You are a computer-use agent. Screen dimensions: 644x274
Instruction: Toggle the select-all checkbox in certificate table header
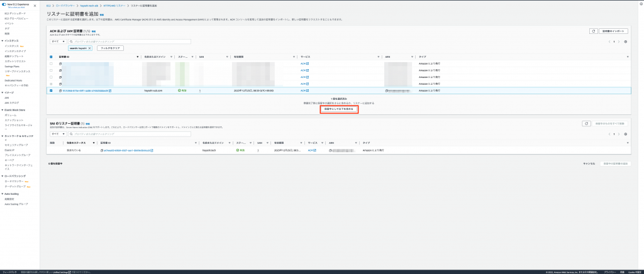click(x=52, y=57)
